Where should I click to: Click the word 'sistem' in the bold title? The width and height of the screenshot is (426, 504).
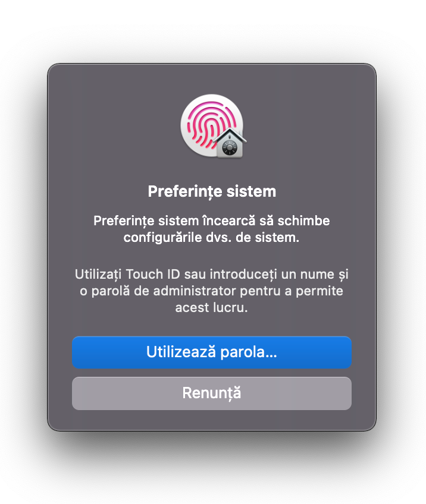pos(251,191)
